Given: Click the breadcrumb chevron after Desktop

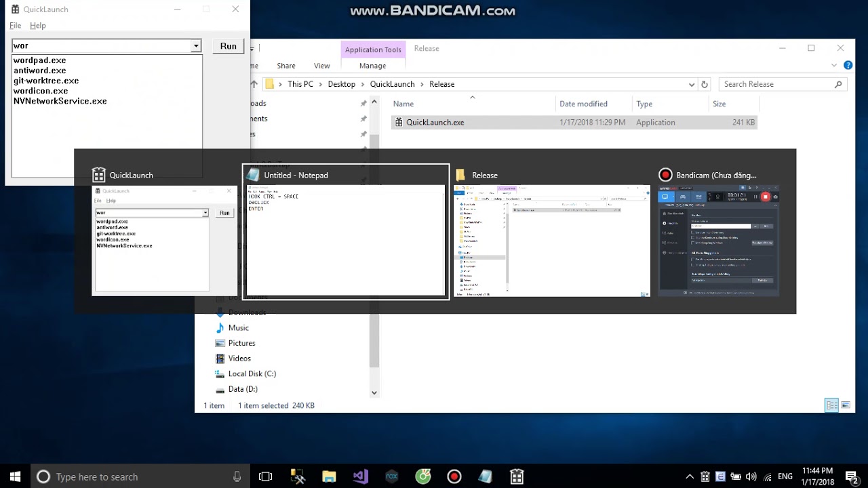Looking at the screenshot, I should click(363, 85).
